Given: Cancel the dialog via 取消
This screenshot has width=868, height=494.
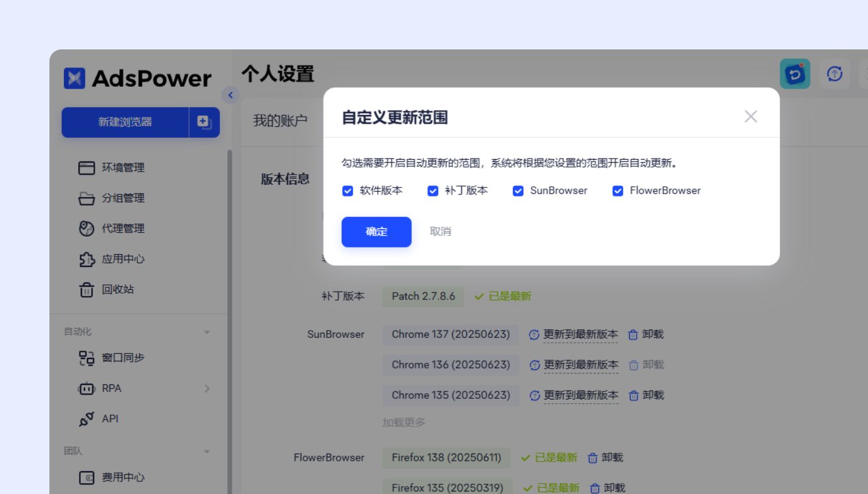Looking at the screenshot, I should coord(441,232).
